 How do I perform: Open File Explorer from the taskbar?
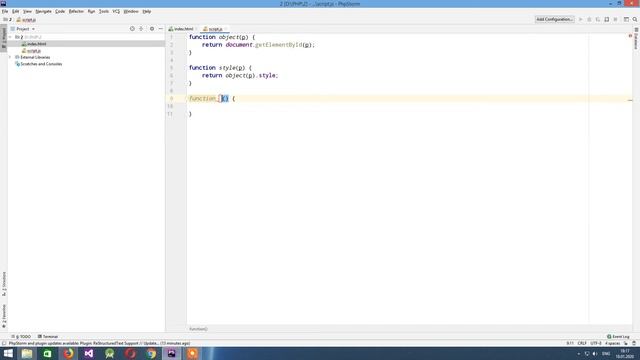[x=27, y=353]
